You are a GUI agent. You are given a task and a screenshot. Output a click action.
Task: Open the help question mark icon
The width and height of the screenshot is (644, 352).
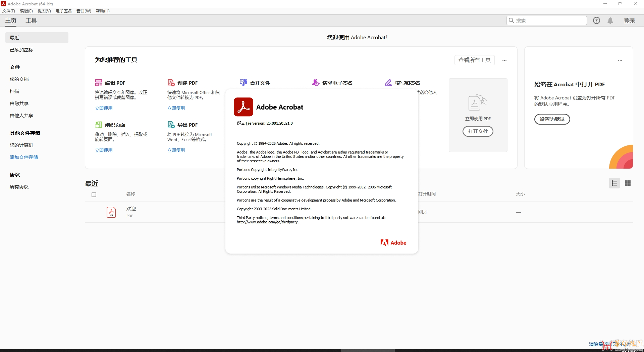coord(596,20)
